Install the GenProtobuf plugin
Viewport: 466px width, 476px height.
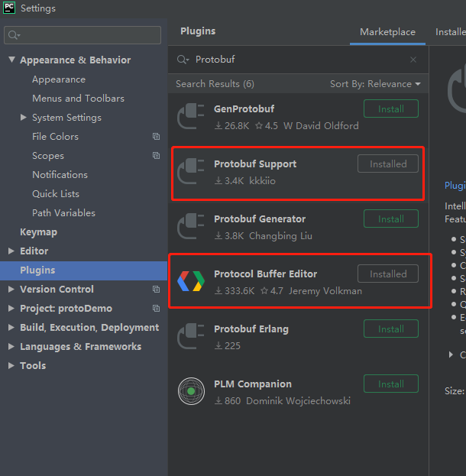[391, 108]
